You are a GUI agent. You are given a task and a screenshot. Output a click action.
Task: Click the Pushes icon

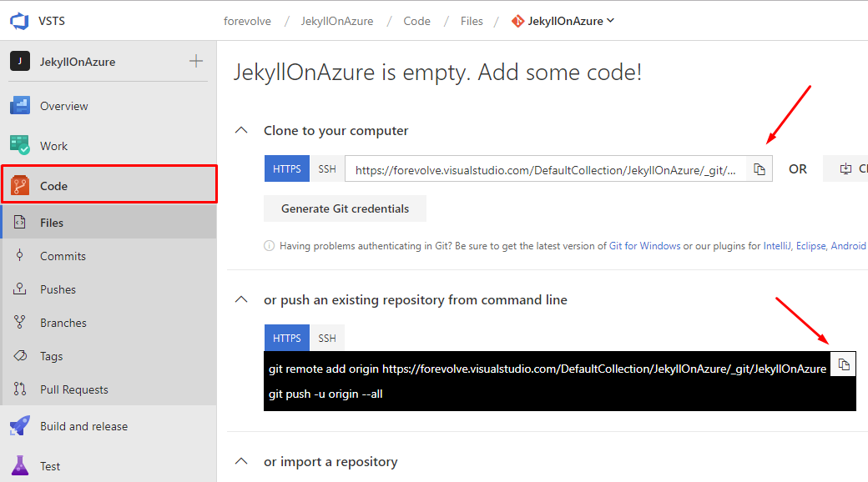click(20, 289)
